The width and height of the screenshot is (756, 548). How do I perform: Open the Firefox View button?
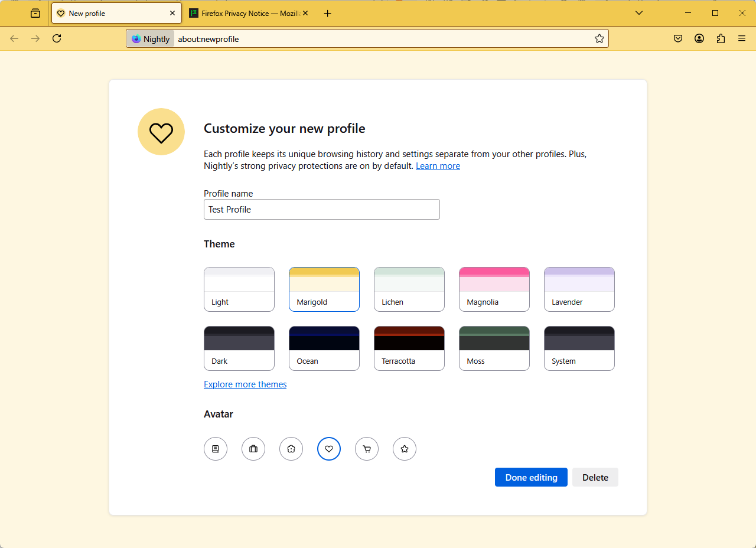point(35,13)
